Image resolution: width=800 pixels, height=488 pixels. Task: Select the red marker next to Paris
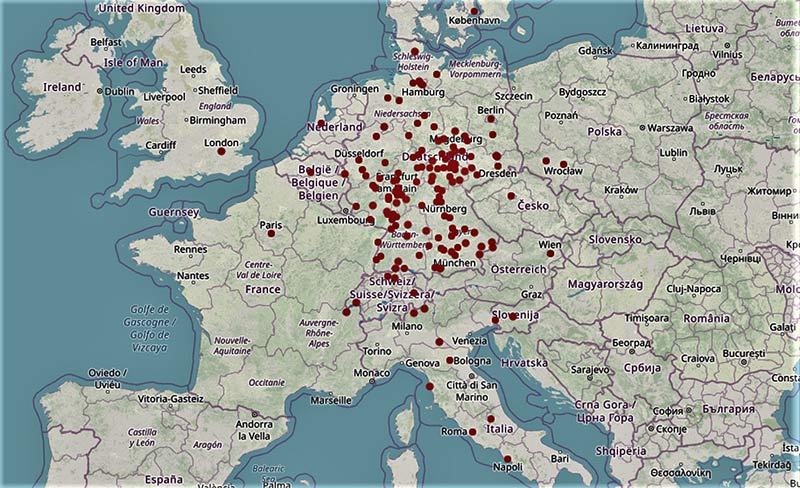[x=270, y=233]
